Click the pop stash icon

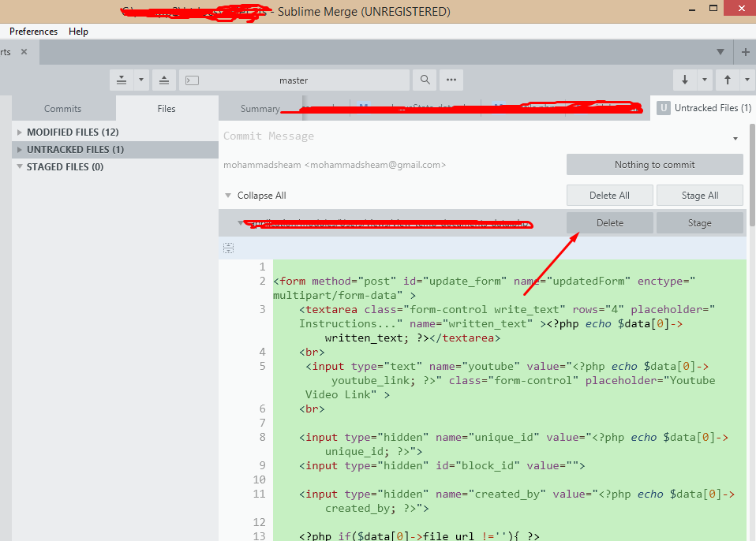point(163,80)
